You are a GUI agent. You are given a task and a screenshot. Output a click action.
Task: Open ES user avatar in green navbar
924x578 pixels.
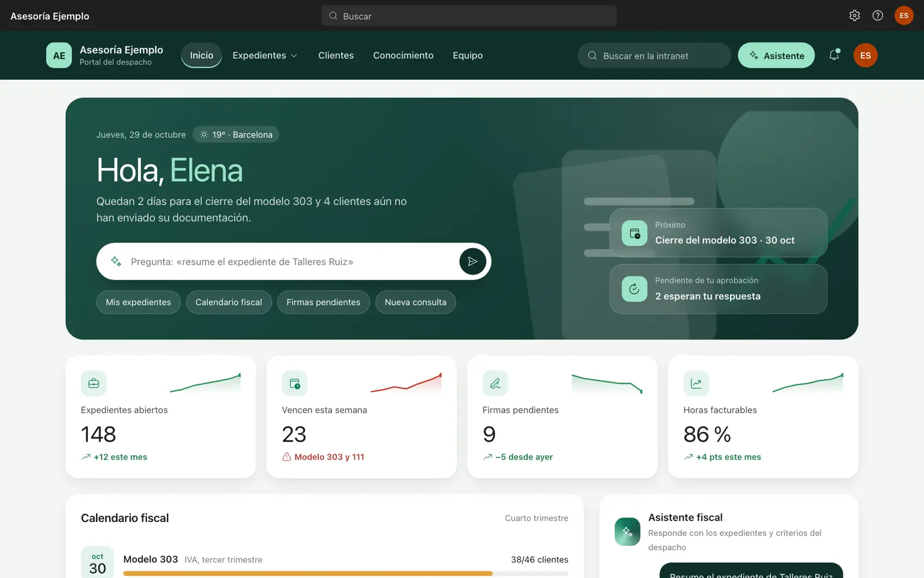point(865,55)
